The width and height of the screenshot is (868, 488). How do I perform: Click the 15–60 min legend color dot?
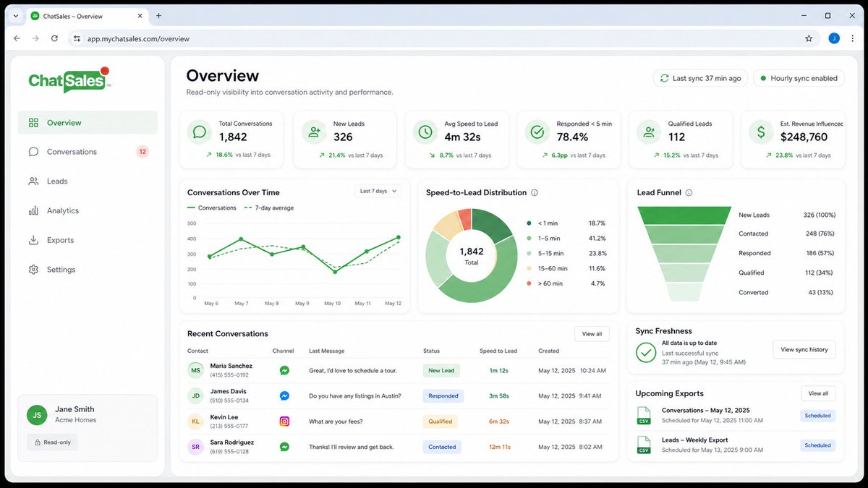pyautogui.click(x=529, y=268)
